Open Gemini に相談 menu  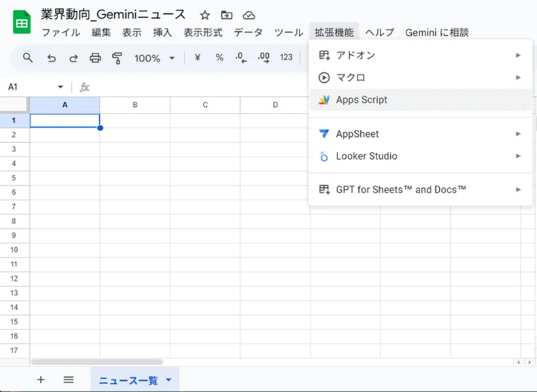(x=437, y=33)
